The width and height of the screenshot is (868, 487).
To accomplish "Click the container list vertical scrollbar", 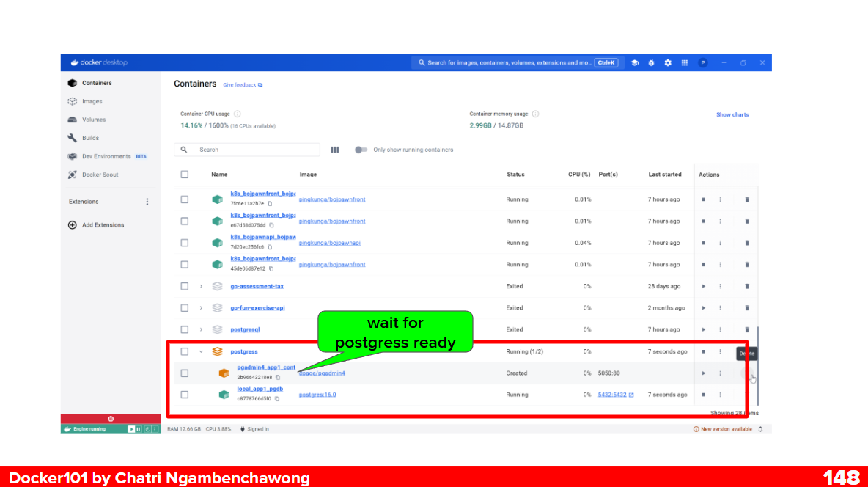I will coord(757,366).
